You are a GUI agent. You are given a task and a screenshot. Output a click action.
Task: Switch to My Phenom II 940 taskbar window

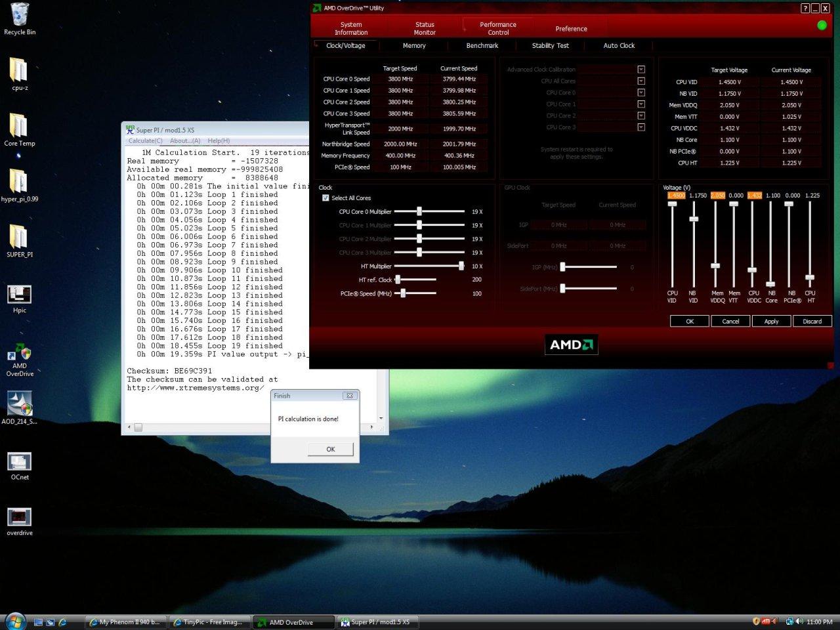pos(126,622)
